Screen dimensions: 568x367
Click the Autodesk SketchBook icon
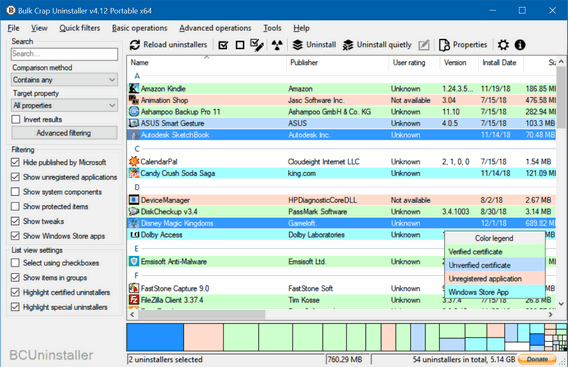coord(134,135)
